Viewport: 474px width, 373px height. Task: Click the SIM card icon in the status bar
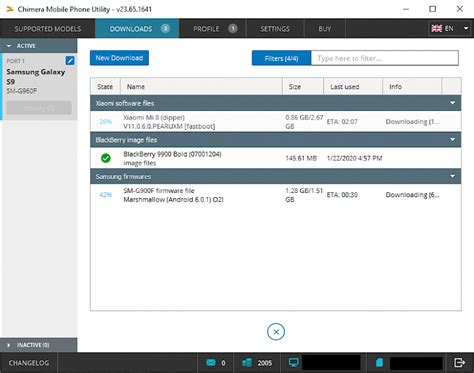tap(379, 362)
